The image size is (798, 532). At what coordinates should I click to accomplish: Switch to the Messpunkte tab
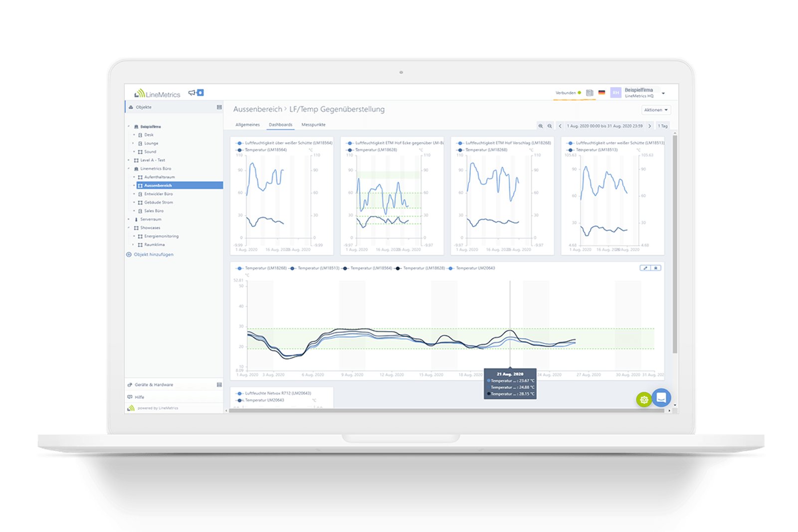click(313, 125)
